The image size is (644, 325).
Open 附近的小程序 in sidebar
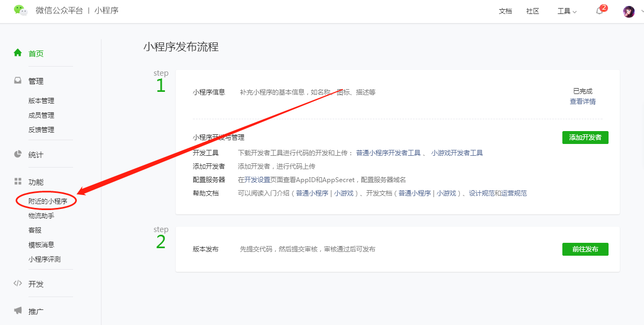[48, 201]
